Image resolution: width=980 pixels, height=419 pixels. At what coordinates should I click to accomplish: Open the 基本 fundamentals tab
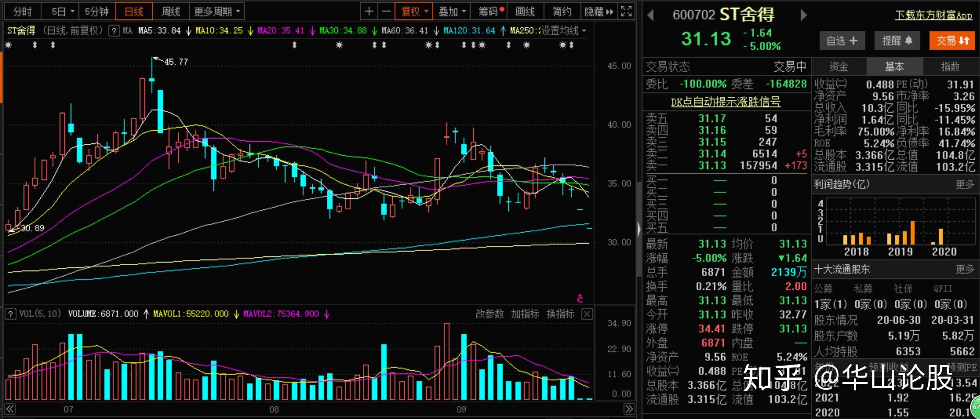(894, 66)
